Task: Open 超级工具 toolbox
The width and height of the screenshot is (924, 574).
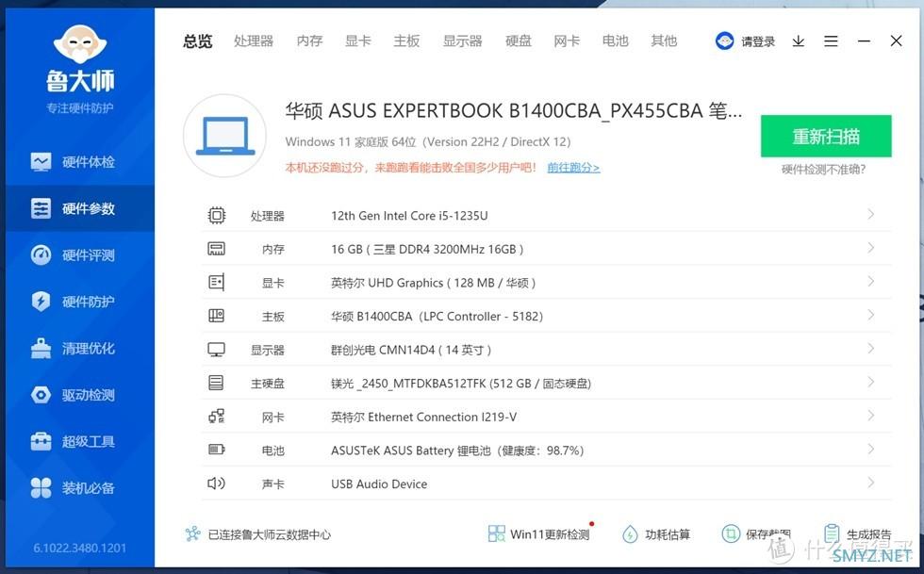Action: coord(79,441)
